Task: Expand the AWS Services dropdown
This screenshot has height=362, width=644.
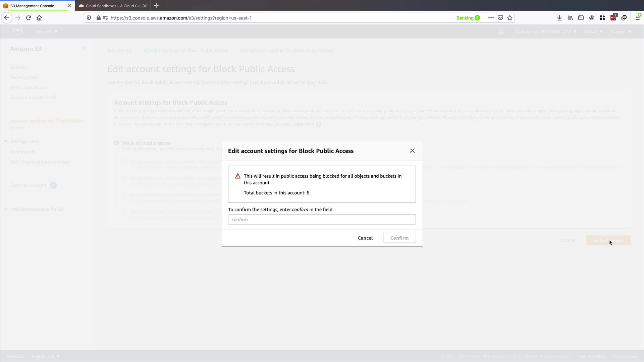Action: click(x=46, y=32)
